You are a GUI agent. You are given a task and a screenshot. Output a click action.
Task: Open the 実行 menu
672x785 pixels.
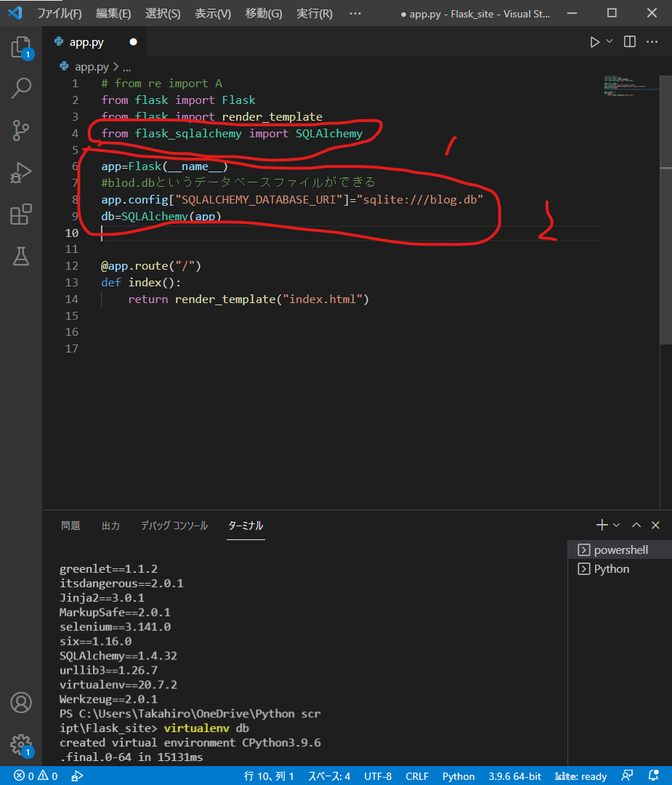[314, 13]
